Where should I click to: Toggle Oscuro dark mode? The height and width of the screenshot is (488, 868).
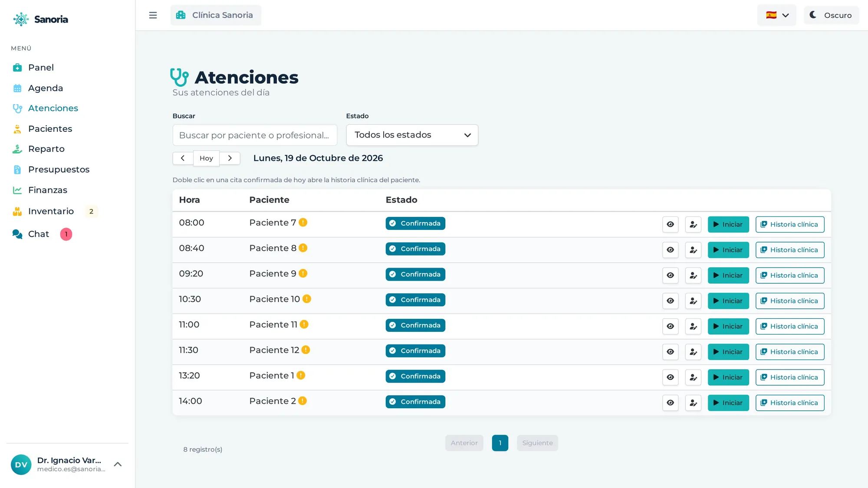click(831, 15)
